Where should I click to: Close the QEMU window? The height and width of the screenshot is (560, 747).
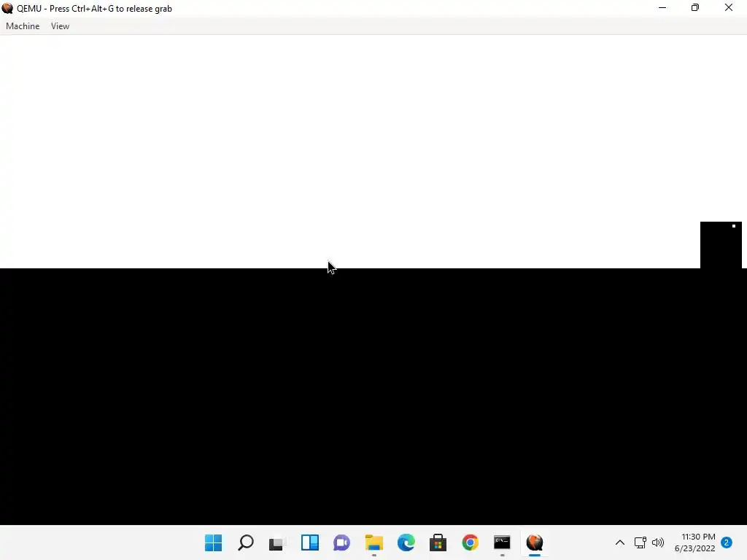tap(729, 8)
